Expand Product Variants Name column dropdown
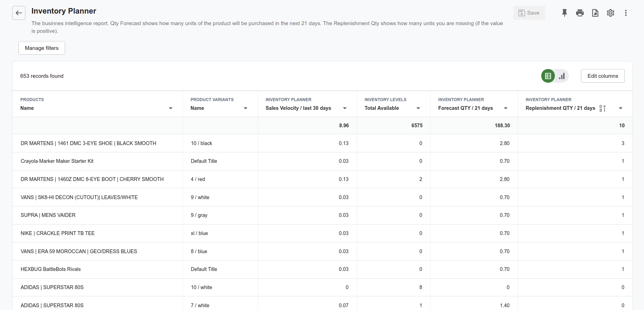644x310 pixels. tap(246, 108)
